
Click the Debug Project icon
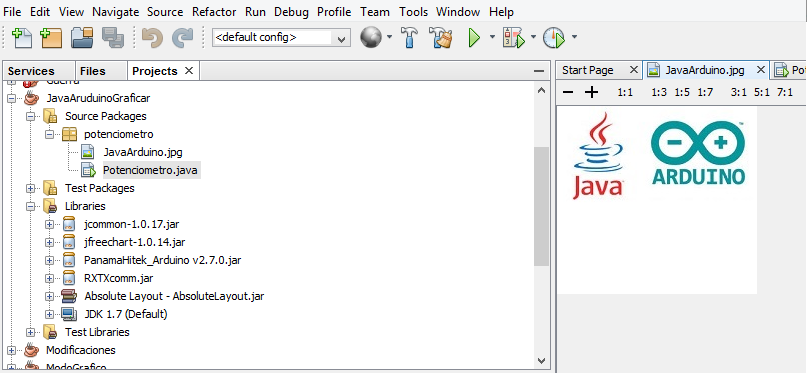coord(513,38)
